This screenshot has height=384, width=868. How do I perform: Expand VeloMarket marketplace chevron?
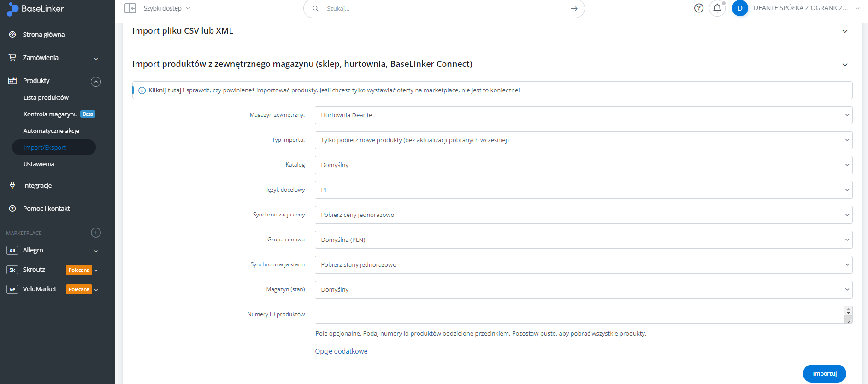pos(96,290)
